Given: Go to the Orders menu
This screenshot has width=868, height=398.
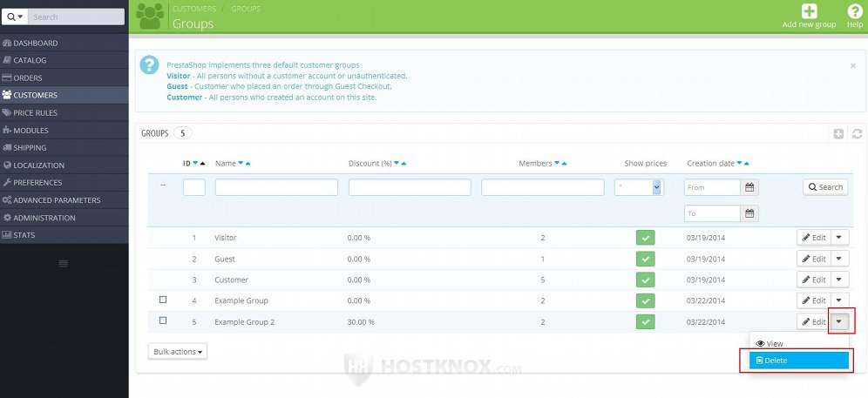Looking at the screenshot, I should point(64,78).
